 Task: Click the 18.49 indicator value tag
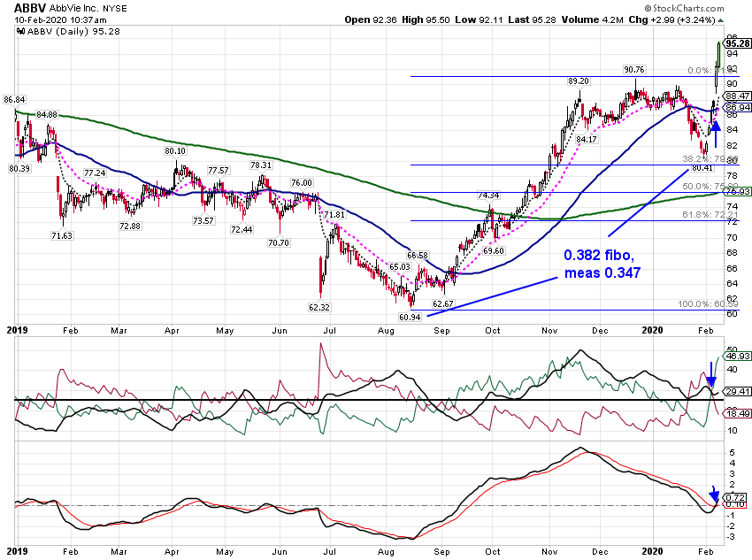click(x=738, y=413)
